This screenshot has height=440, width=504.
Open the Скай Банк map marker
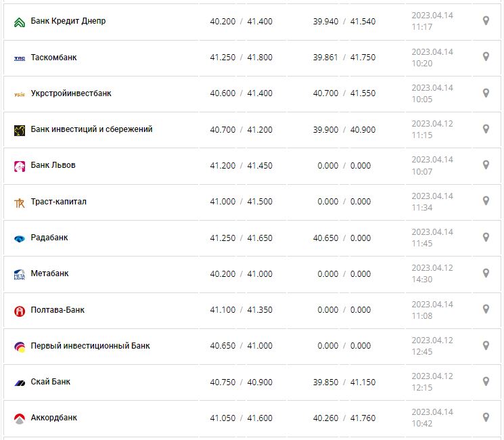tap(486, 381)
